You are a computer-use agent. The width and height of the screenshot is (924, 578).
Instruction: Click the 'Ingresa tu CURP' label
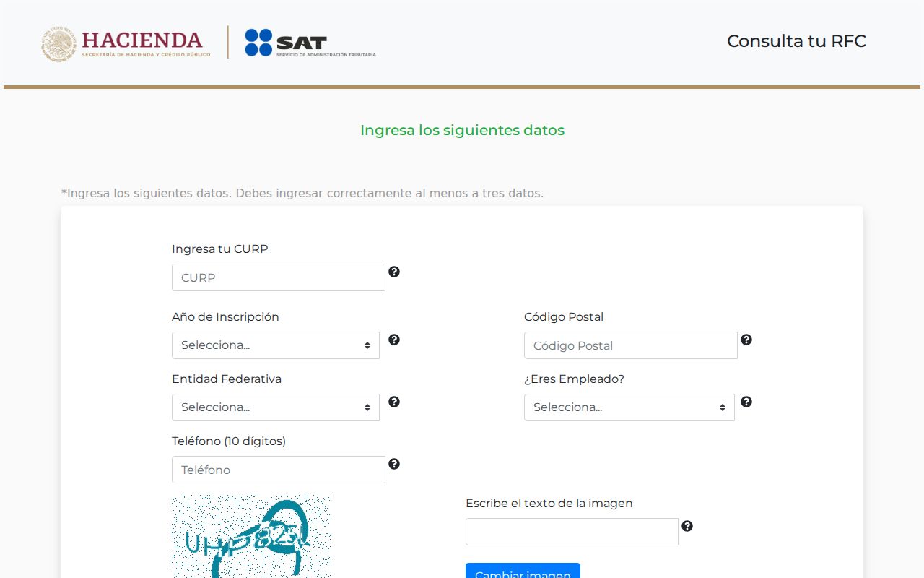(x=220, y=249)
